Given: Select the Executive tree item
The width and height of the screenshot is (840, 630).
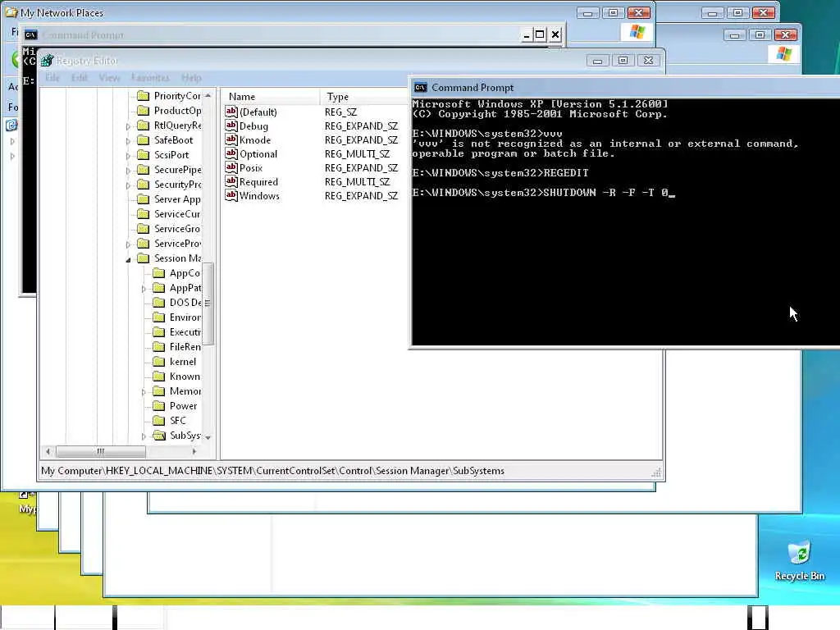Looking at the screenshot, I should tap(185, 332).
